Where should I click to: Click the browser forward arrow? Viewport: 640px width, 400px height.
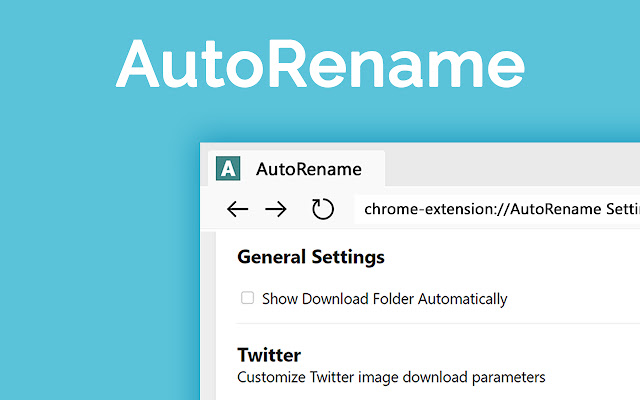tap(276, 209)
